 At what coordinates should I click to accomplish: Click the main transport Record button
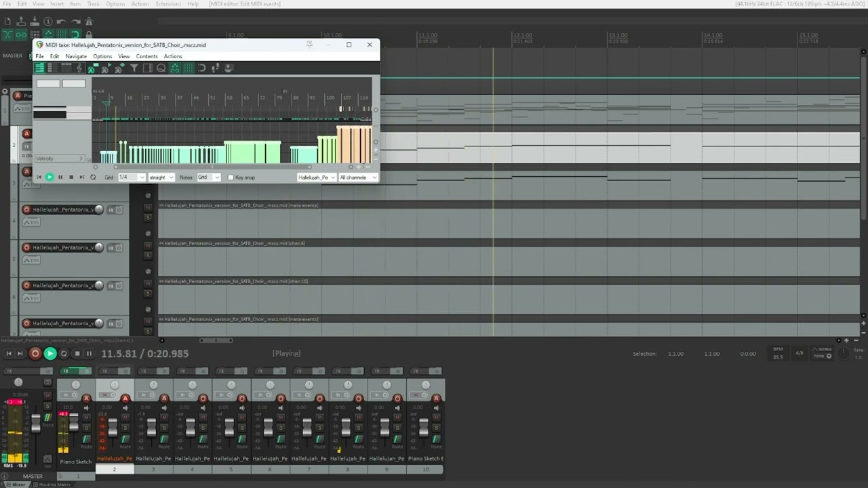pos(35,353)
